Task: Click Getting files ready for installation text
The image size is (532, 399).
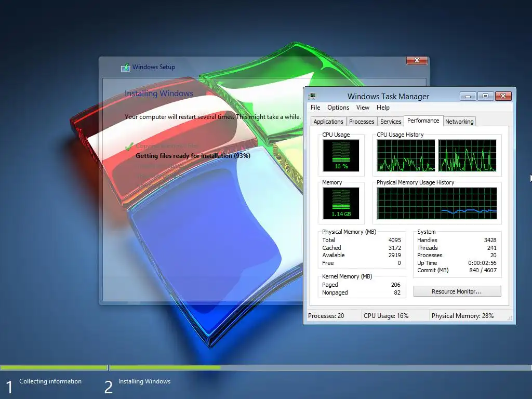Action: [x=193, y=156]
